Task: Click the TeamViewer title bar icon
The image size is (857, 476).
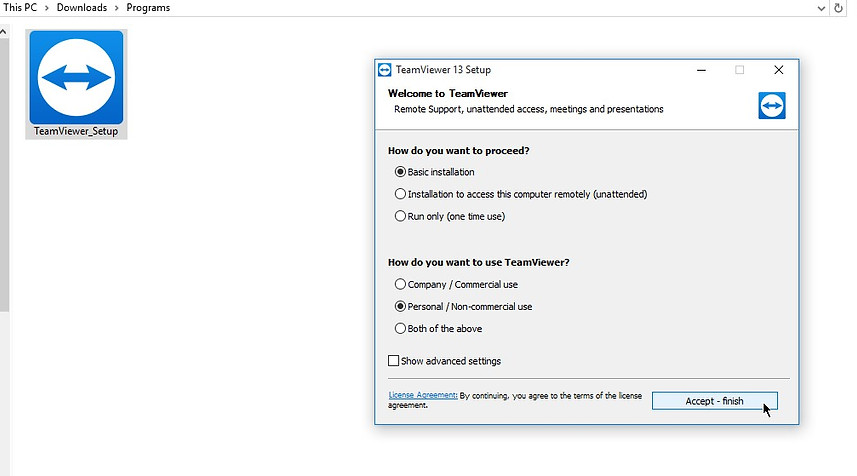Action: (x=385, y=70)
